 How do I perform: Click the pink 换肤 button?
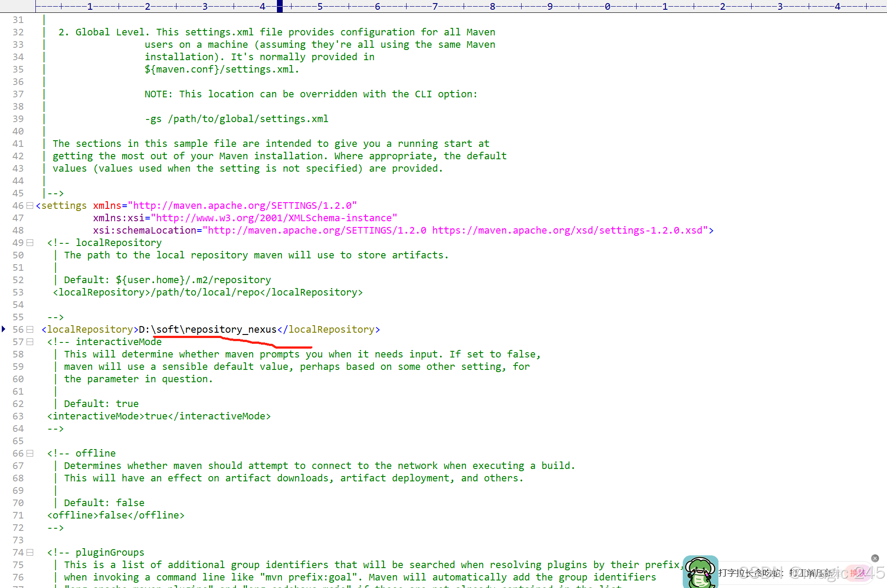coord(857,573)
